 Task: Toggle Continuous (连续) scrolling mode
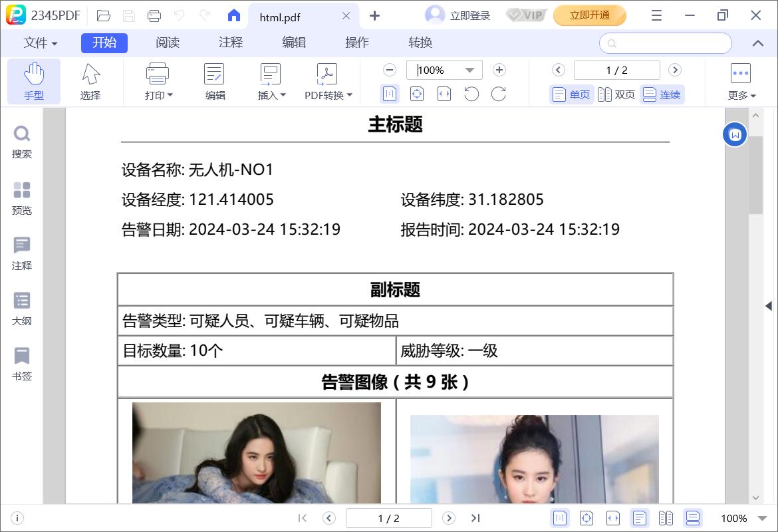(x=662, y=94)
